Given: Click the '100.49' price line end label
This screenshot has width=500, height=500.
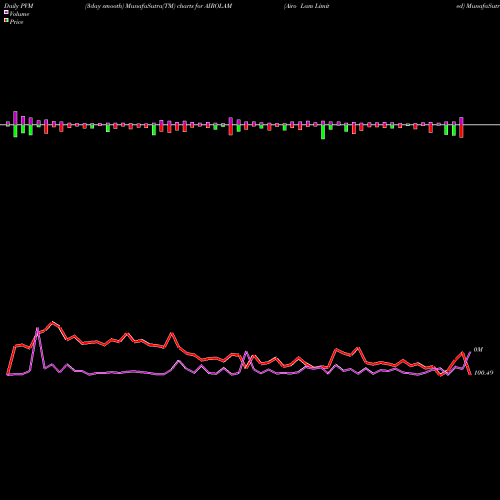Looking at the screenshot, I should pyautogui.click(x=483, y=373).
